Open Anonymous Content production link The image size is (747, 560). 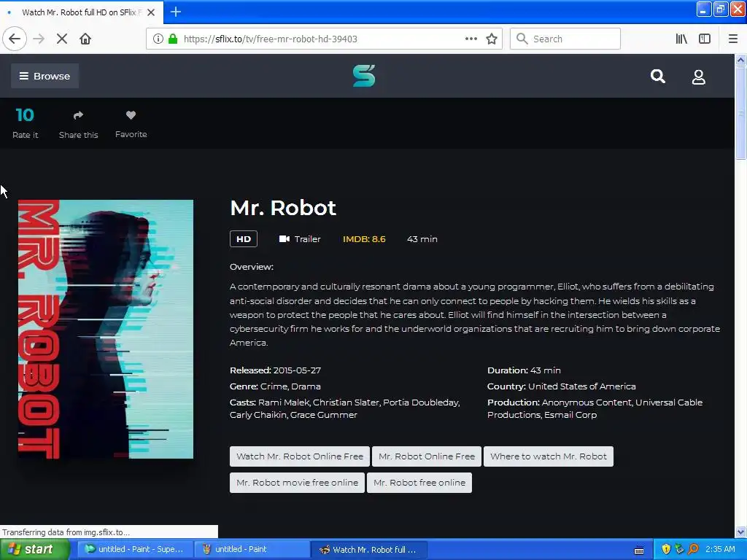(587, 402)
